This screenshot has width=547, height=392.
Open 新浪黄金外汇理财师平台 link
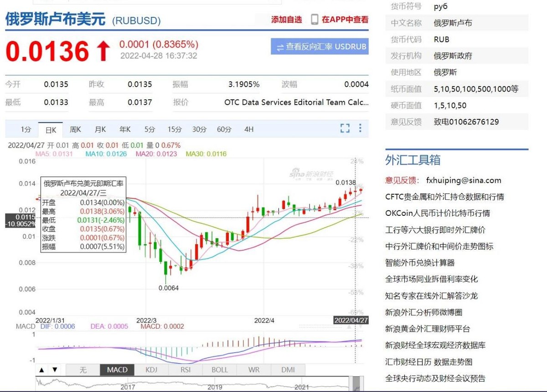pos(428,329)
